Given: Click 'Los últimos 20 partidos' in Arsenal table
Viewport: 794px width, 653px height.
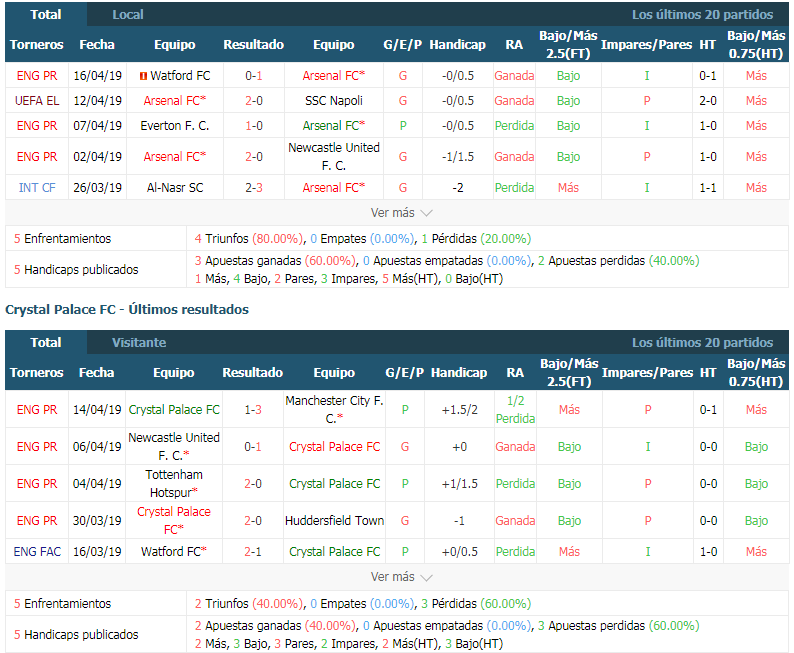Looking at the screenshot, I should 702,14.
